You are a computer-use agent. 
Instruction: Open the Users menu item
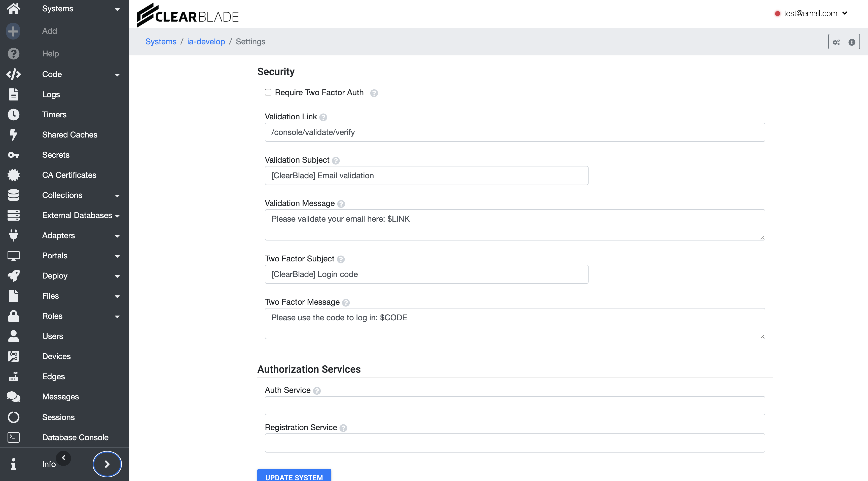(x=53, y=336)
